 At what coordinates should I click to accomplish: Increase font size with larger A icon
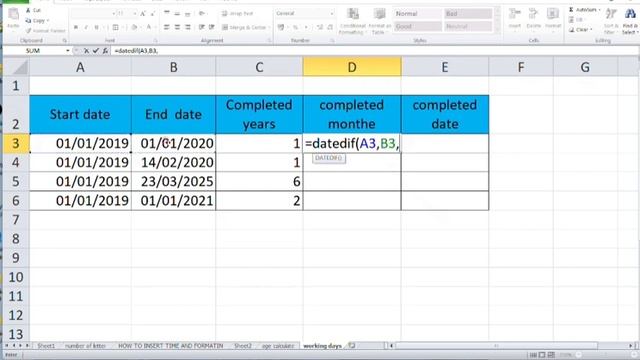click(143, 13)
